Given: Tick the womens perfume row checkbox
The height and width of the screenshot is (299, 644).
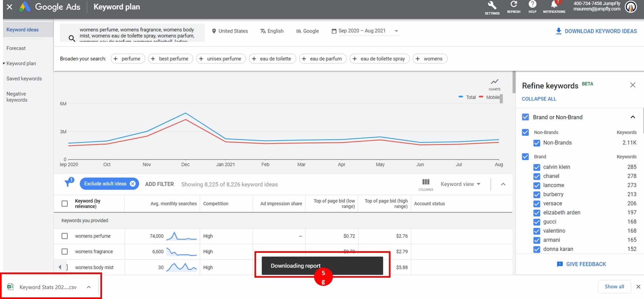Looking at the screenshot, I should click(x=65, y=236).
